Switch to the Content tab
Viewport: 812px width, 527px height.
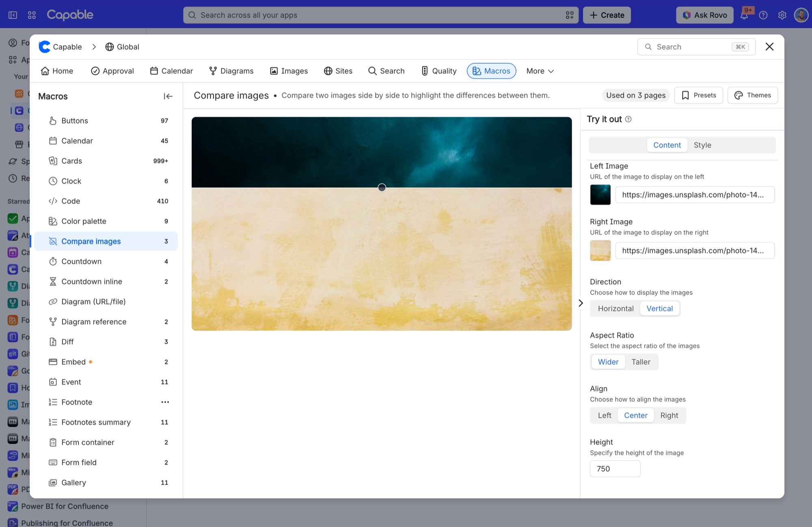[x=667, y=145]
